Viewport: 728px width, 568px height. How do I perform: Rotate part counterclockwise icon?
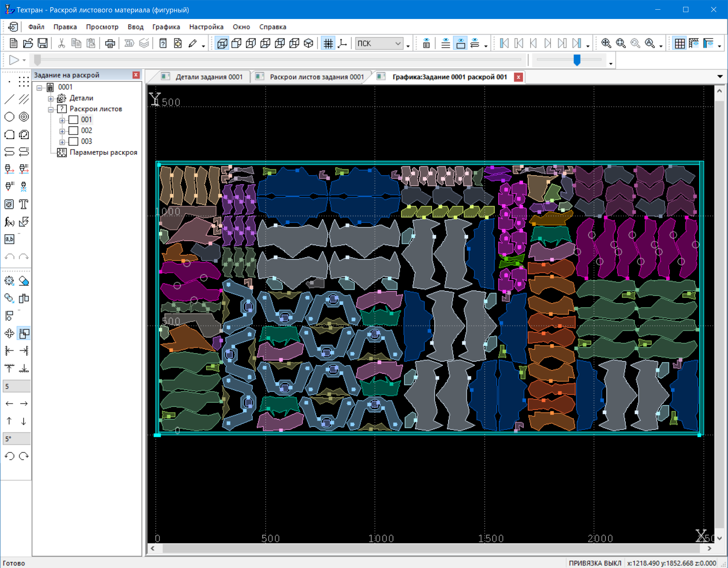[x=9, y=456]
